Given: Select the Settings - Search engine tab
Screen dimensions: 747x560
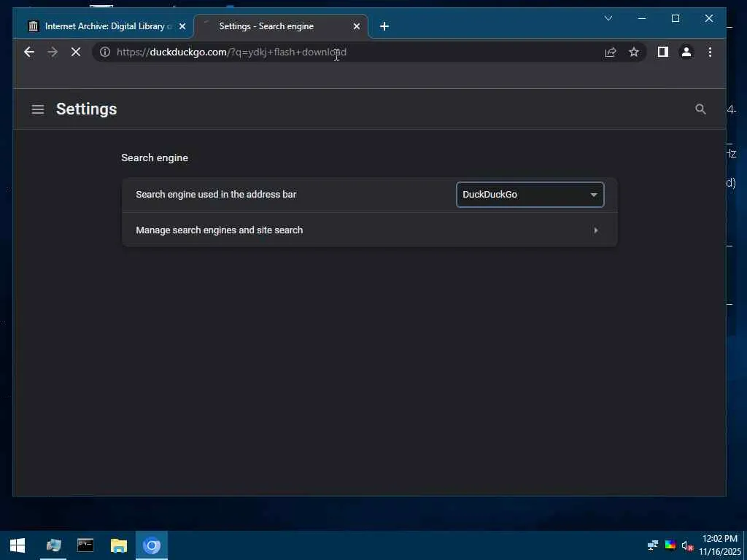Looking at the screenshot, I should 280,26.
